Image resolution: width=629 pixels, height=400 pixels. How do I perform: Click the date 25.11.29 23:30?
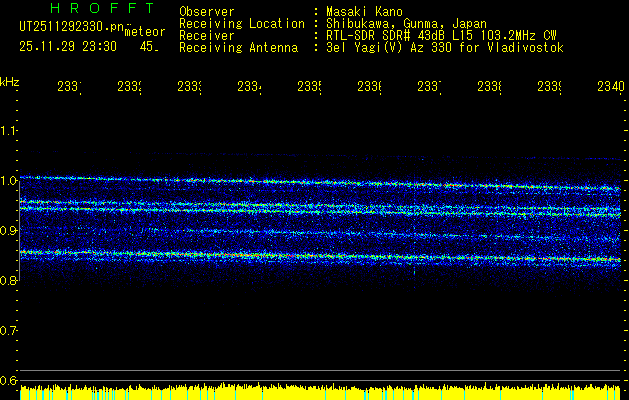68,47
